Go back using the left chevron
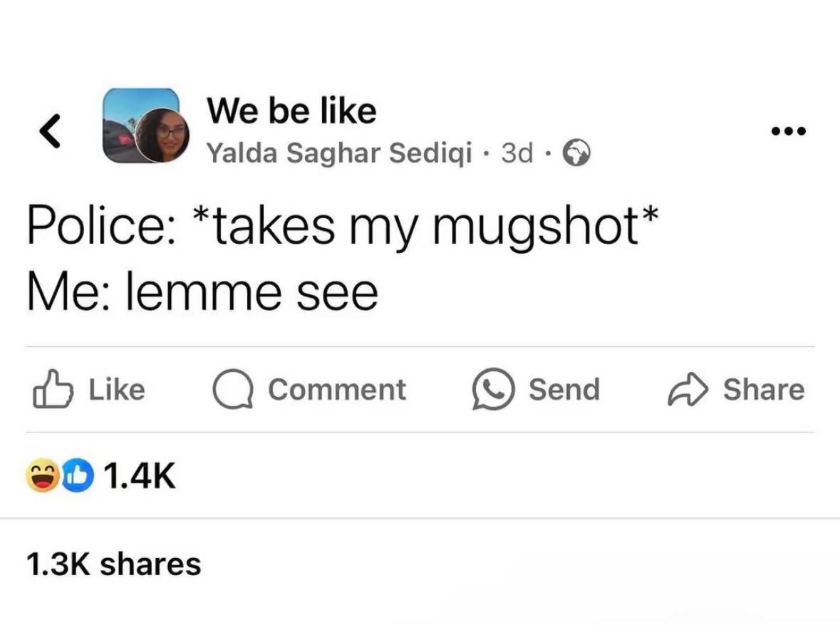 tap(48, 130)
